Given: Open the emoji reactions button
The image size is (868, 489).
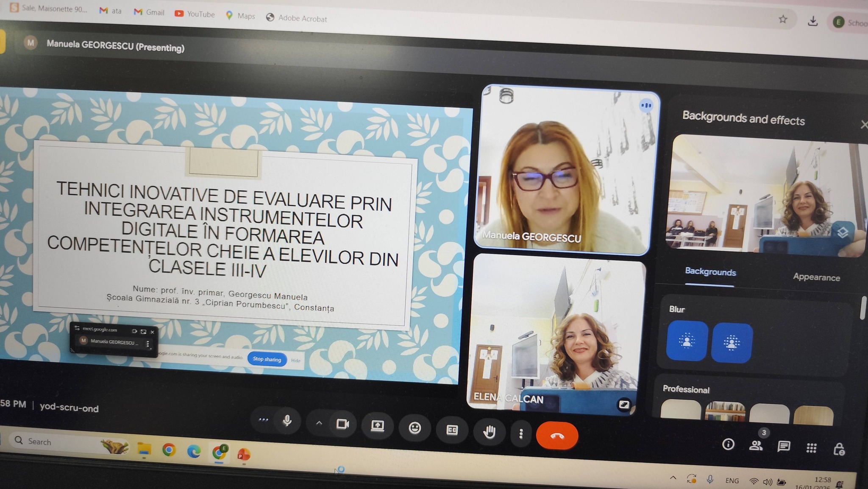Looking at the screenshot, I should 415,428.
